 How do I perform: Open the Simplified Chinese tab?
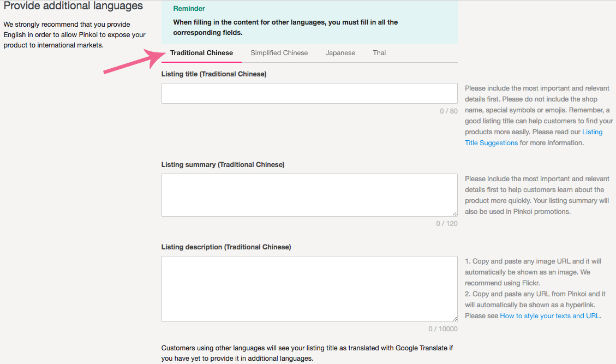coord(279,53)
